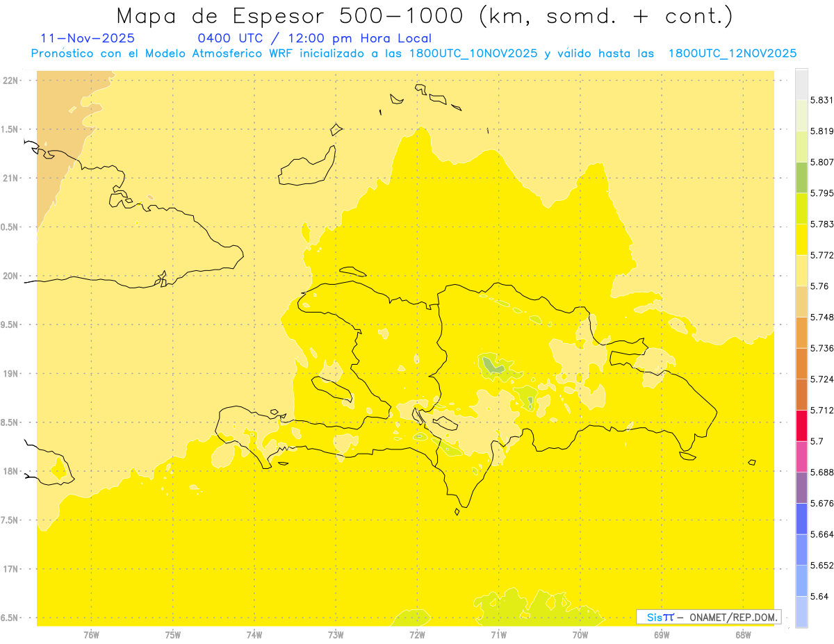Select the date label '11-Nov-2025'
The width and height of the screenshot is (834, 644).
click(x=88, y=39)
